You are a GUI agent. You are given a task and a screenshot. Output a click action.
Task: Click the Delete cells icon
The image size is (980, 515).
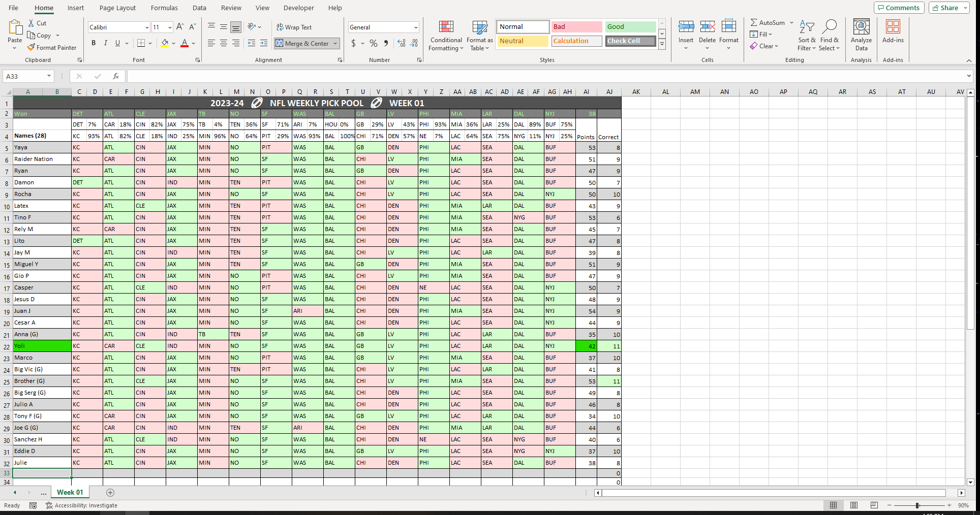click(707, 26)
